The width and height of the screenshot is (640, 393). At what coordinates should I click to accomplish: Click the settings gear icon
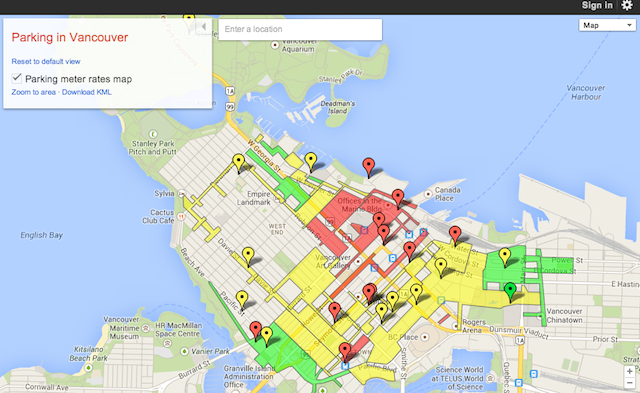point(627,5)
